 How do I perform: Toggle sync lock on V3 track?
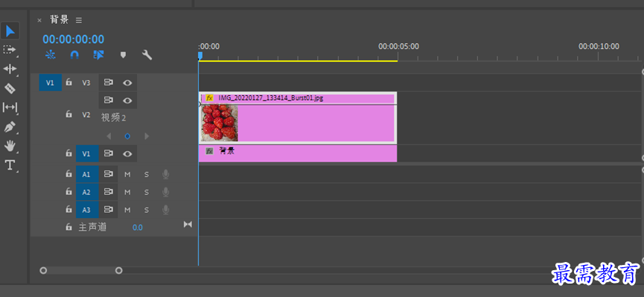pos(109,83)
